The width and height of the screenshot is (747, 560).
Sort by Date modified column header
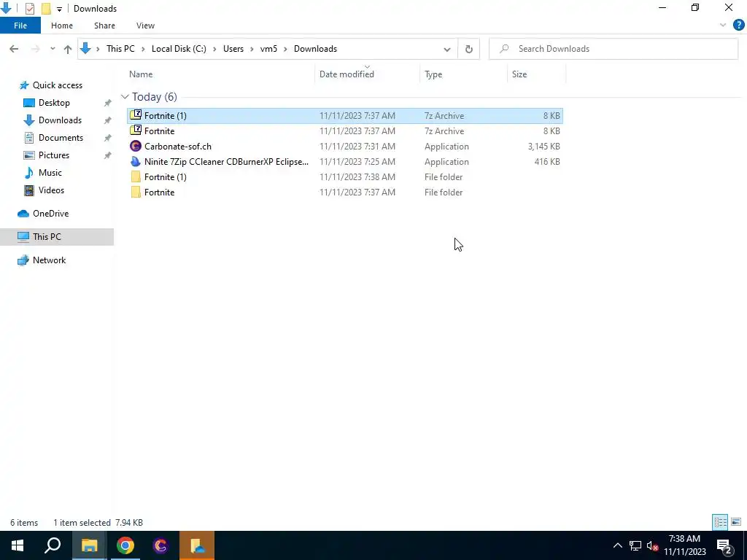pos(347,74)
